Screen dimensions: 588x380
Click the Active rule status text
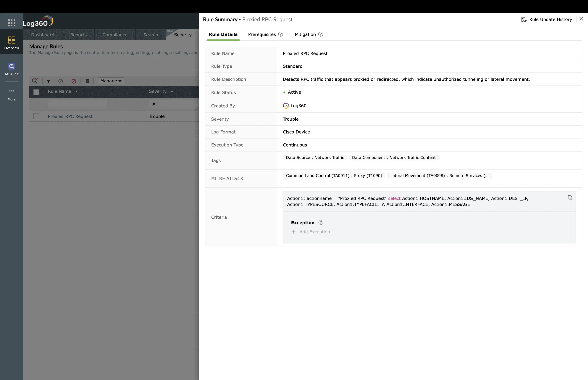click(x=294, y=92)
